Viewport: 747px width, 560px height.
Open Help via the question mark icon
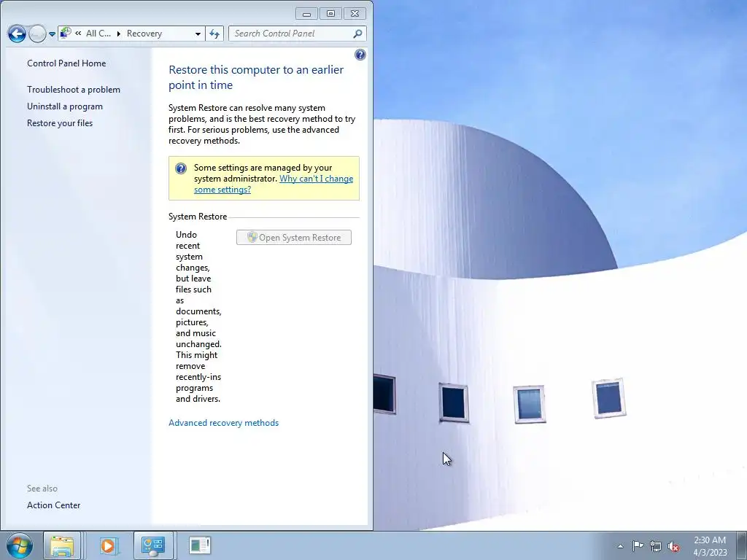(x=360, y=55)
